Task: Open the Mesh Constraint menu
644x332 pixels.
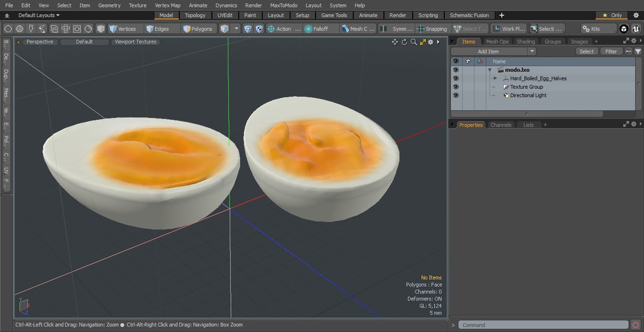Action: coord(358,29)
